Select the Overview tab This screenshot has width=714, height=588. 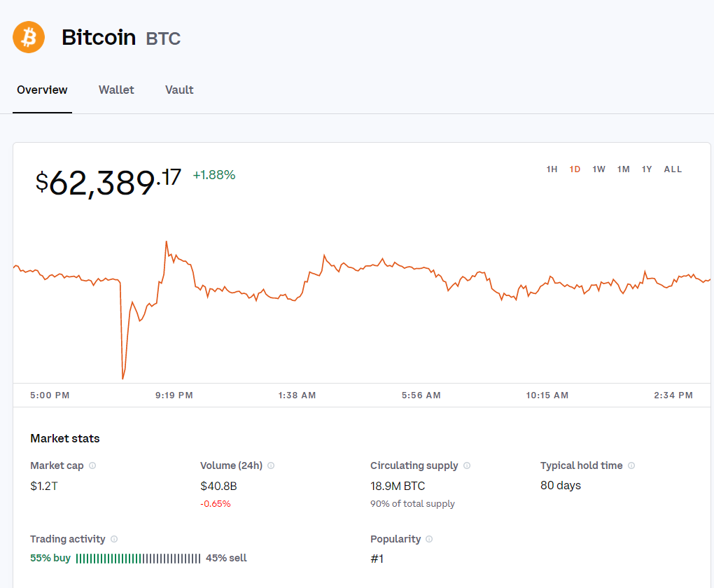coord(42,90)
